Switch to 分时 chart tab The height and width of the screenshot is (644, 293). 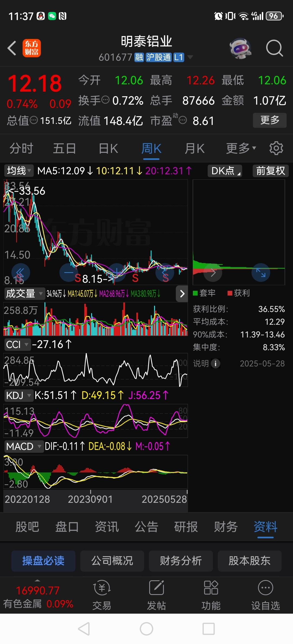tap(21, 148)
